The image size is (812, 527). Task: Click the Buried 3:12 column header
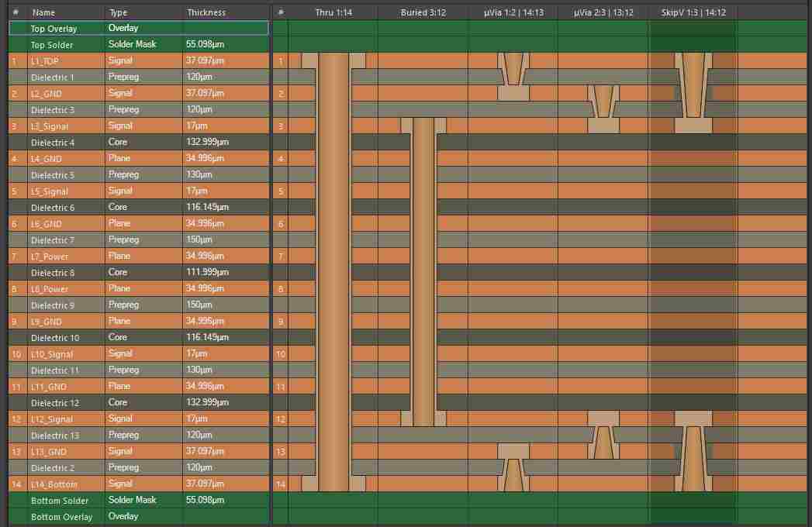coord(423,12)
